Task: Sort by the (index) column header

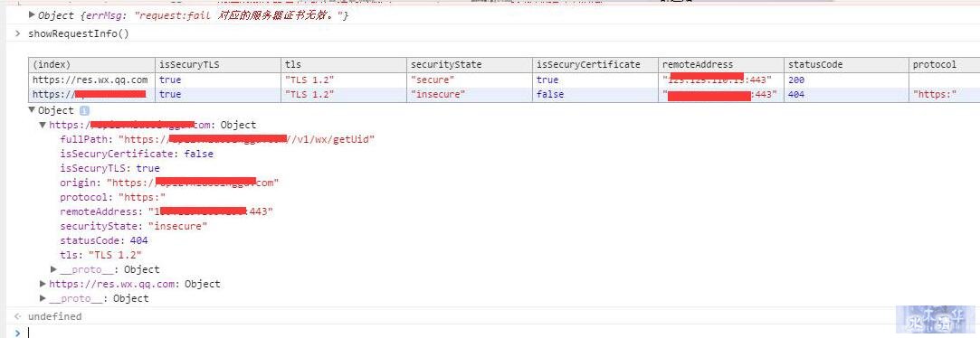Action: [x=92, y=65]
